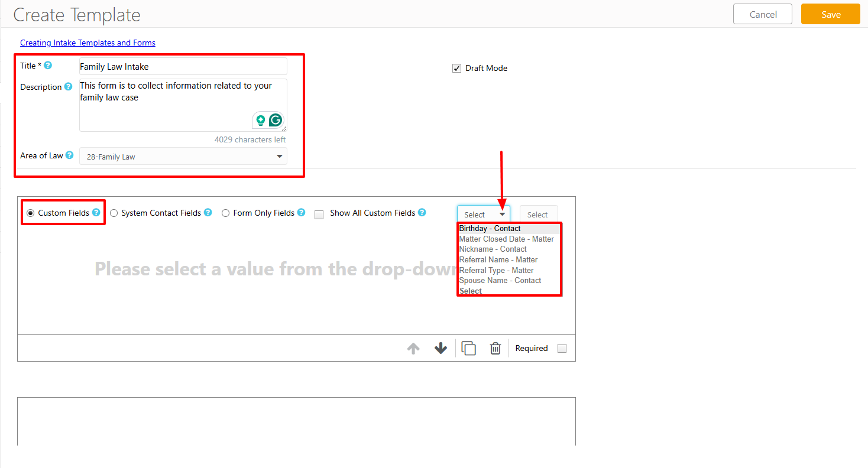Duplicate the selected field using the copy icon

click(x=468, y=348)
